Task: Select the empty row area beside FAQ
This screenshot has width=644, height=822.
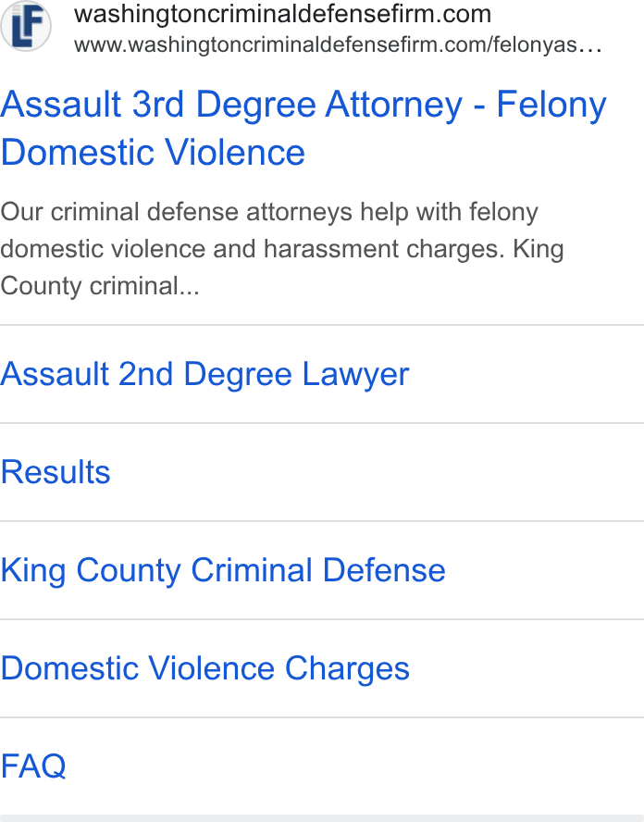Action: [355, 766]
